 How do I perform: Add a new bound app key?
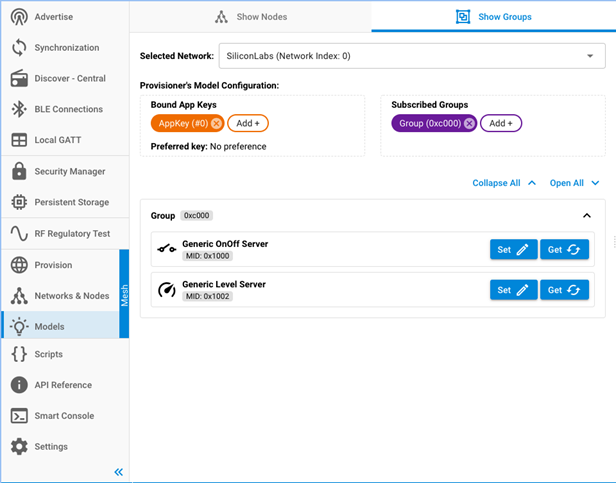[247, 124]
